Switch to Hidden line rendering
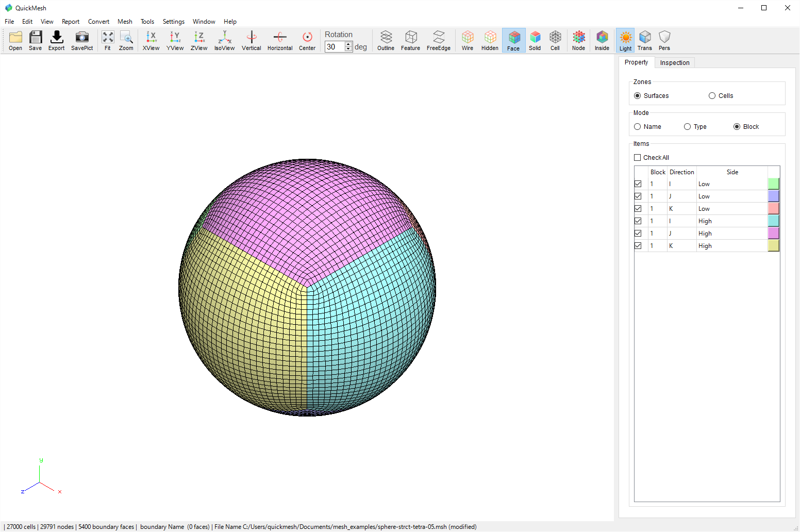This screenshot has height=532, width=800. pos(490,40)
